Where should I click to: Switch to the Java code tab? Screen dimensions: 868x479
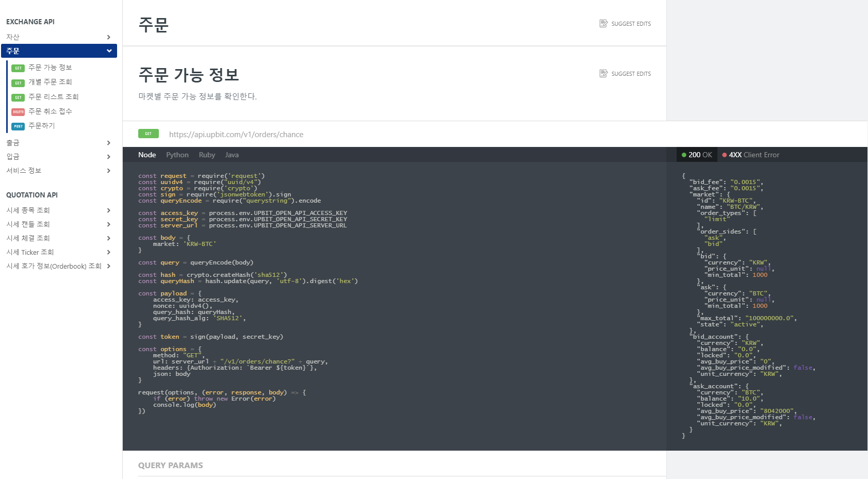(x=232, y=155)
